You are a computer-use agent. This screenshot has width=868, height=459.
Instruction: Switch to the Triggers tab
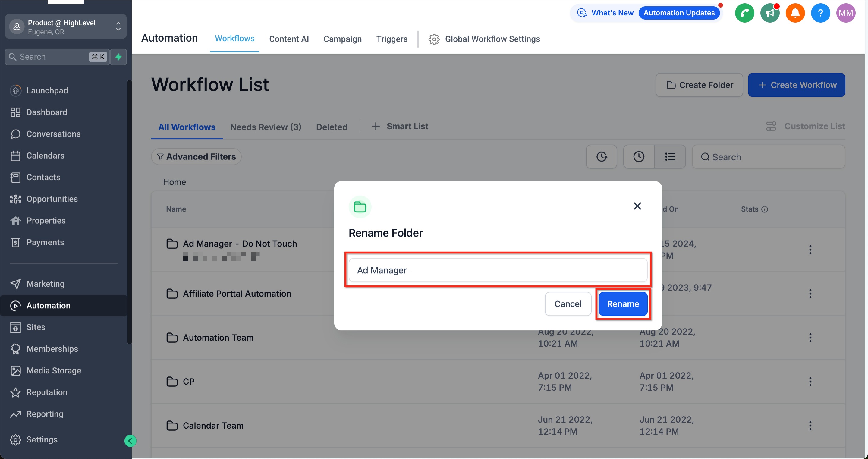click(392, 39)
